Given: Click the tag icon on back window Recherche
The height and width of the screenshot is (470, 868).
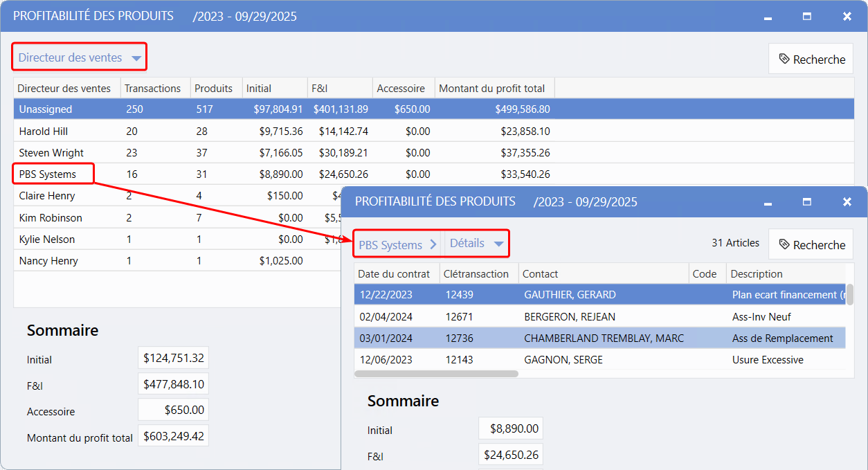Looking at the screenshot, I should pyautogui.click(x=784, y=60).
